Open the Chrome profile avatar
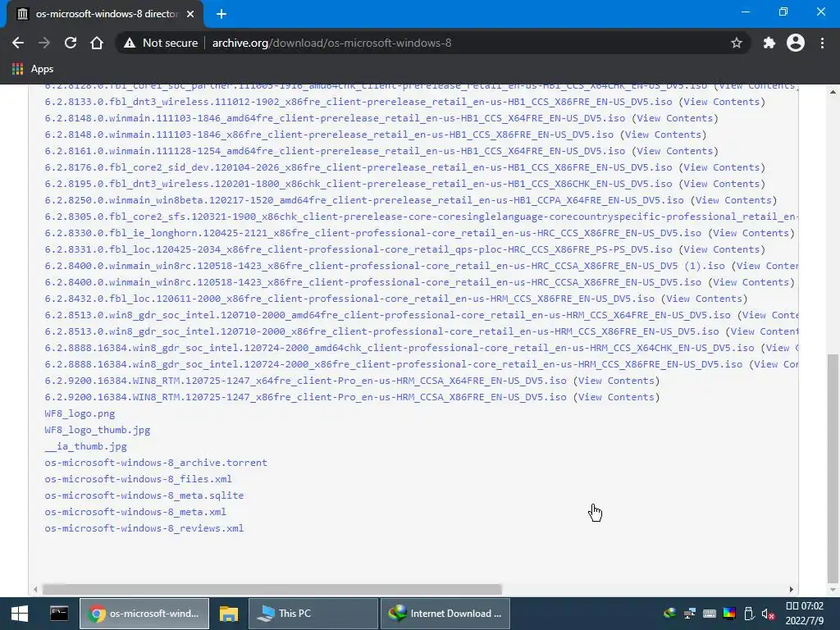This screenshot has height=630, width=840. (796, 43)
